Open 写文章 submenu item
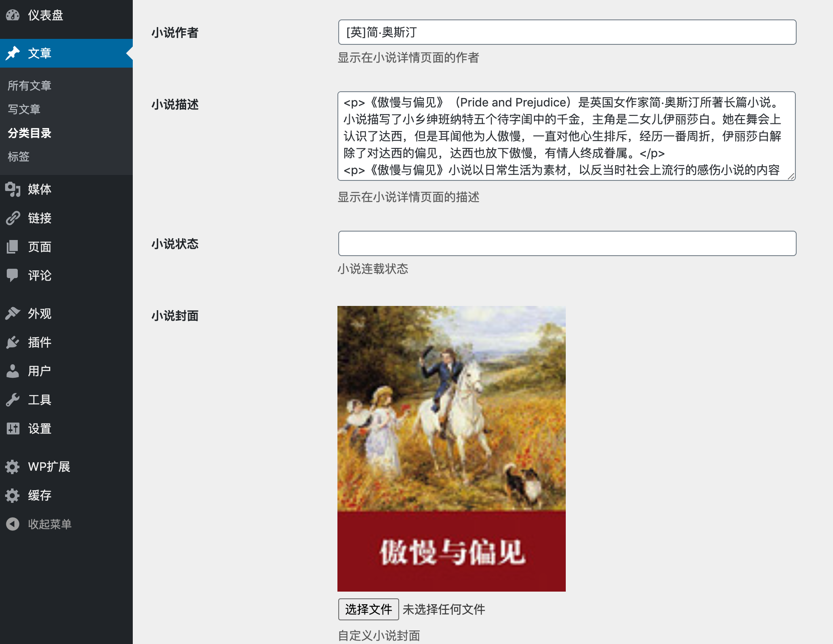The image size is (833, 644). tap(24, 109)
